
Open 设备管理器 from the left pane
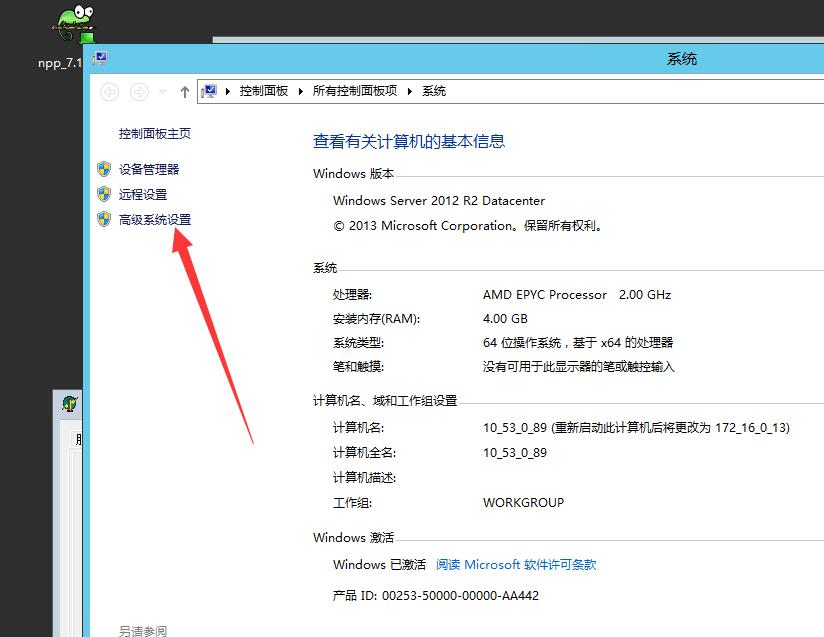149,169
